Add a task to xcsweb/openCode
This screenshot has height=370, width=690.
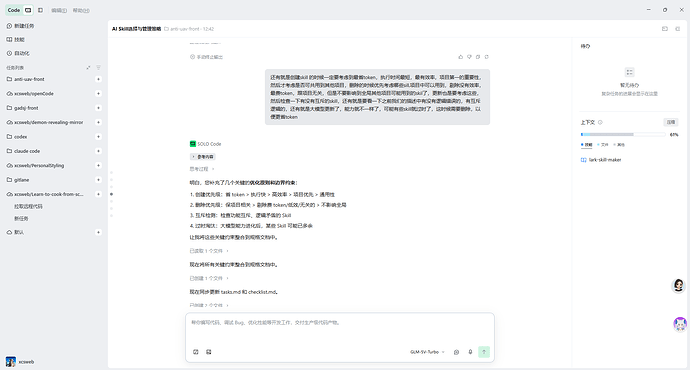99,94
